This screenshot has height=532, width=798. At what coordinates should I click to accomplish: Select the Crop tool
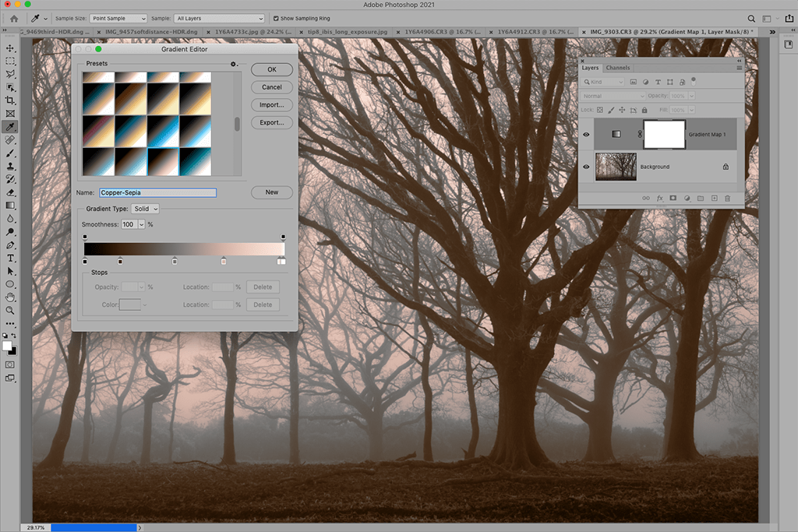click(10, 100)
